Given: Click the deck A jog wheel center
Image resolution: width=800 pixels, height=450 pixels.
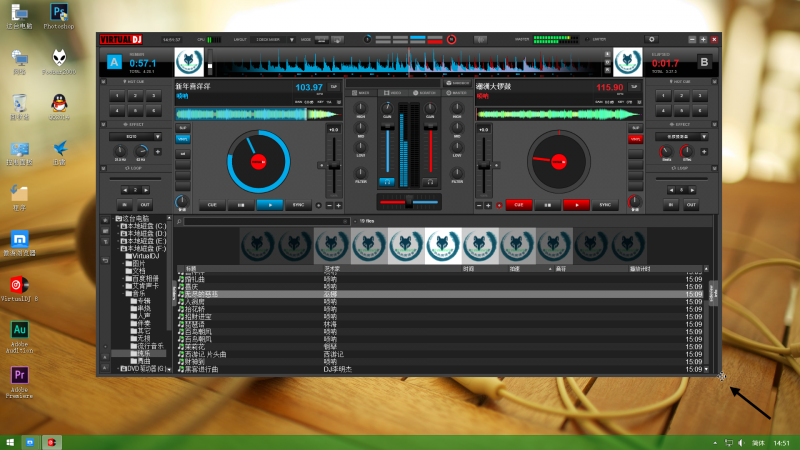Looking at the screenshot, I should tap(257, 160).
